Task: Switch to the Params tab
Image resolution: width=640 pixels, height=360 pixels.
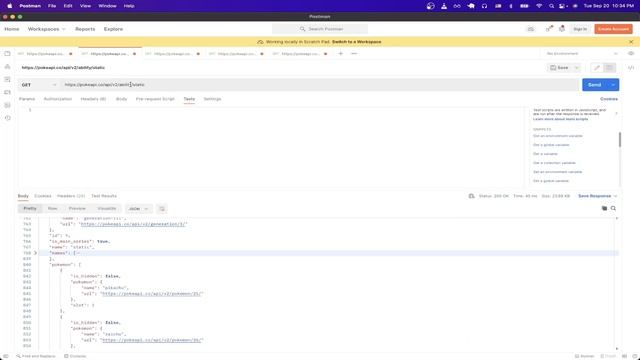Action: (x=27, y=99)
